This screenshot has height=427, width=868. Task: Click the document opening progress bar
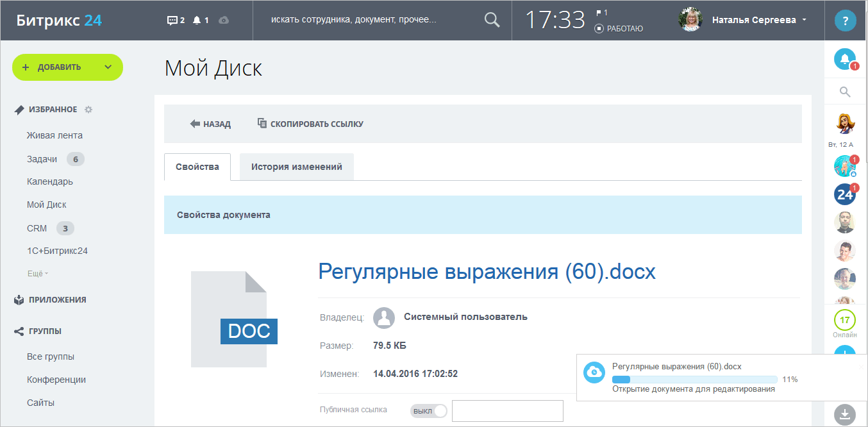pos(694,380)
